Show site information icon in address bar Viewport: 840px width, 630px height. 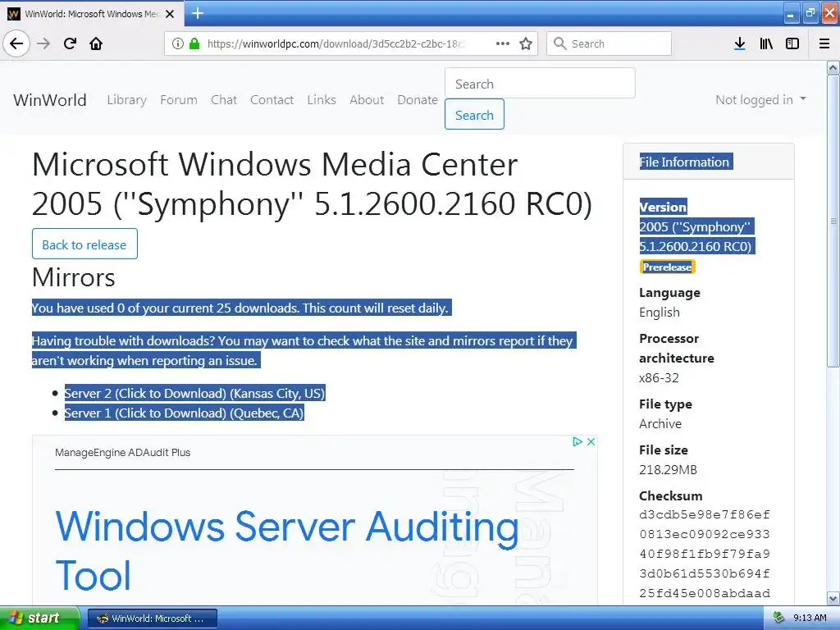coord(177,43)
